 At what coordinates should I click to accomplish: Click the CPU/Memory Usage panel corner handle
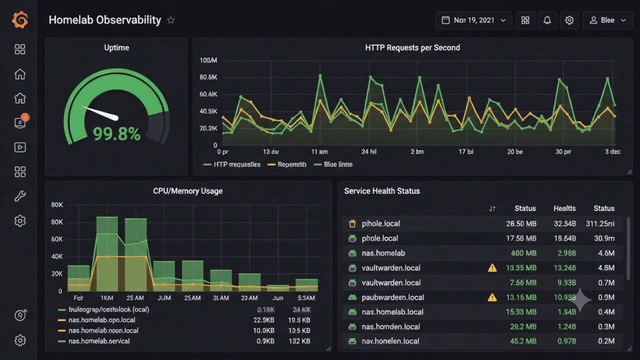[329, 348]
